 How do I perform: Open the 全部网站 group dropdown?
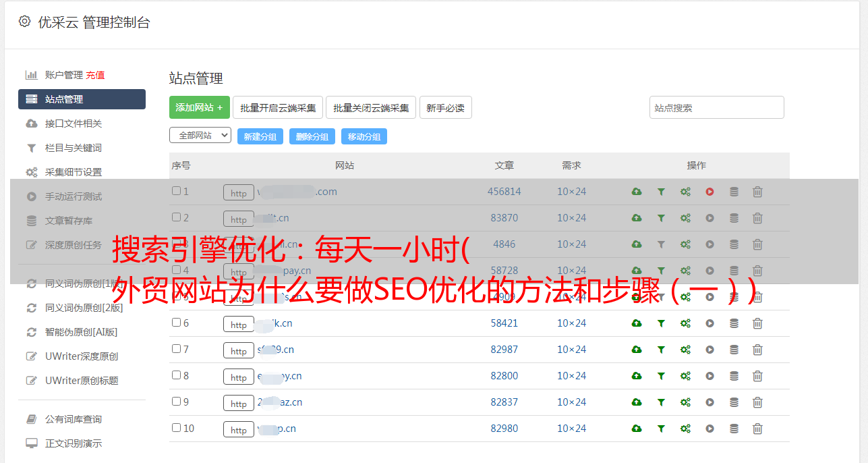click(200, 136)
